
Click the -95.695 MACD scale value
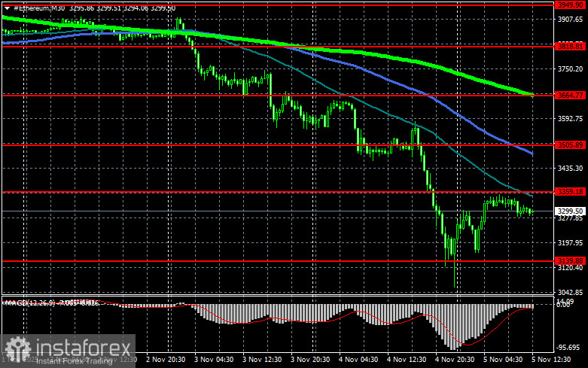[x=568, y=348]
